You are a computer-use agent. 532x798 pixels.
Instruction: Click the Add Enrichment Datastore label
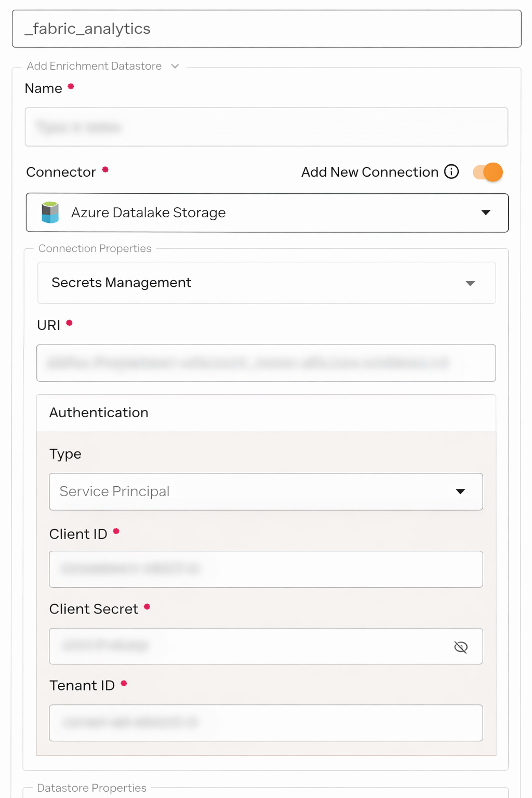[94, 66]
